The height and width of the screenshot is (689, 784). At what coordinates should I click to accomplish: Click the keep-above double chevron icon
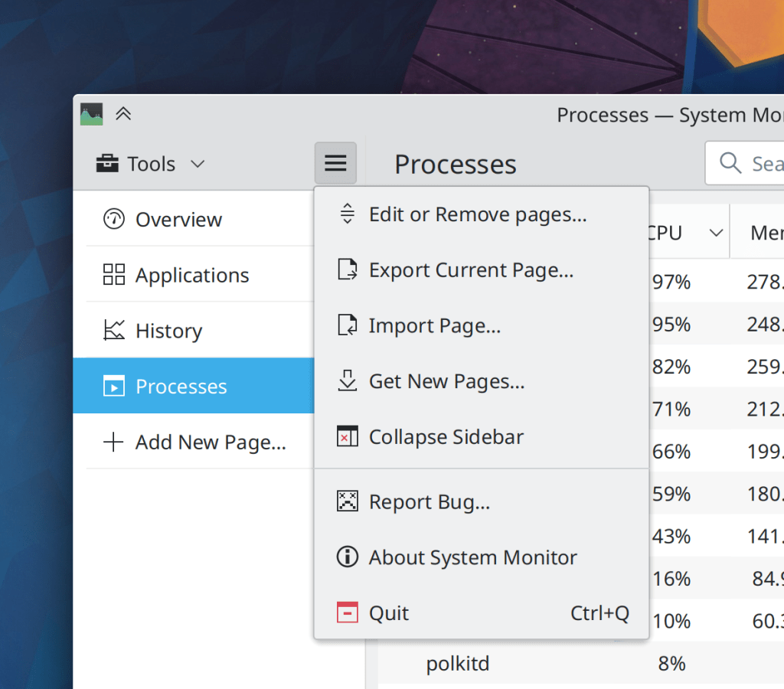(x=123, y=114)
